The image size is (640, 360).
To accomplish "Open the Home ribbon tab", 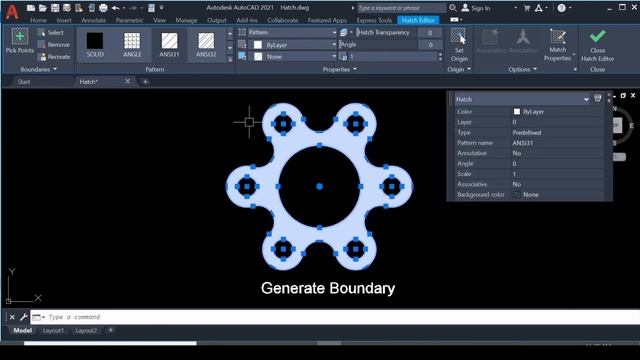I will [38, 20].
